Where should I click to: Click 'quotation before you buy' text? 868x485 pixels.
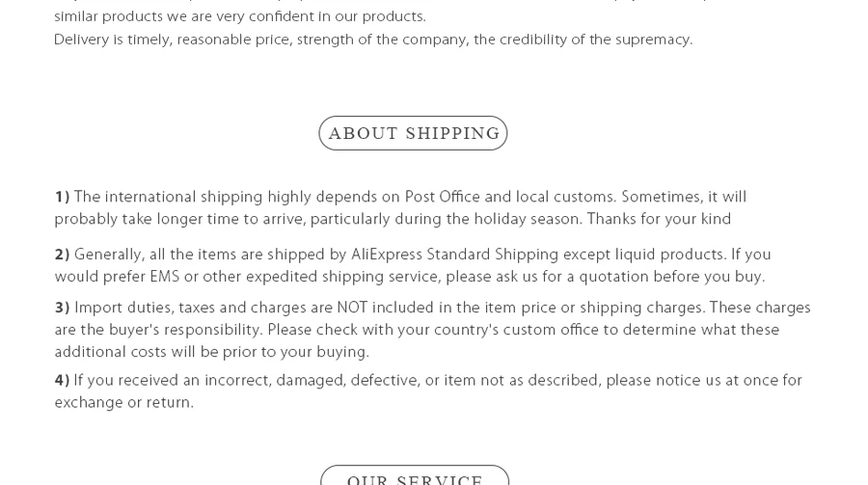671,277
